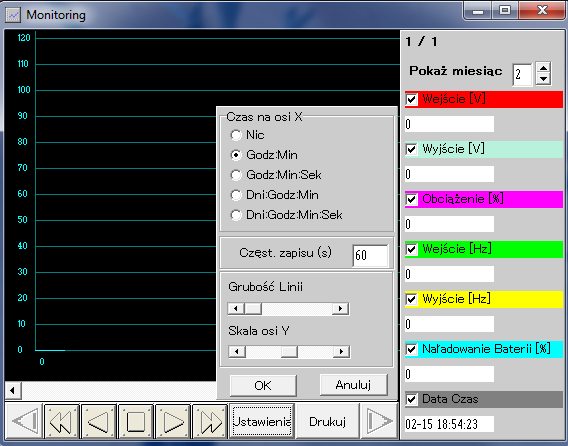568x446 pixels.
Task: Decrease Pokaż miesiąc with down arrow
Action: coord(543,79)
